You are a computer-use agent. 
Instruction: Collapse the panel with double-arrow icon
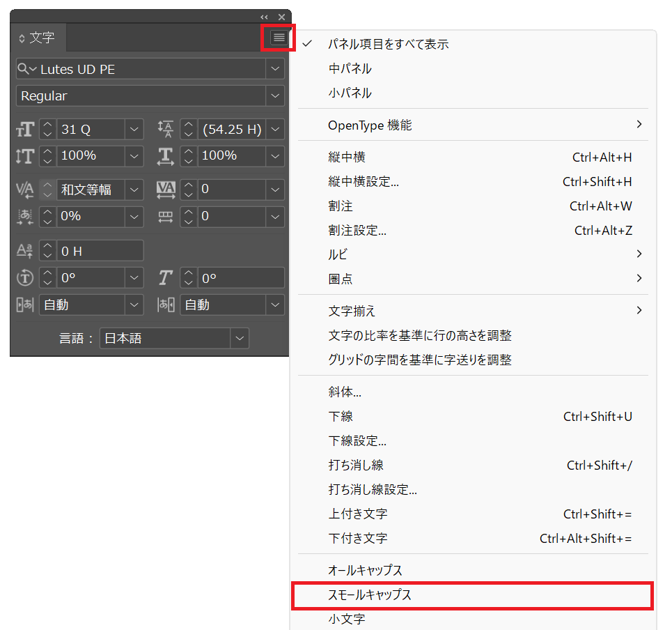point(265,17)
